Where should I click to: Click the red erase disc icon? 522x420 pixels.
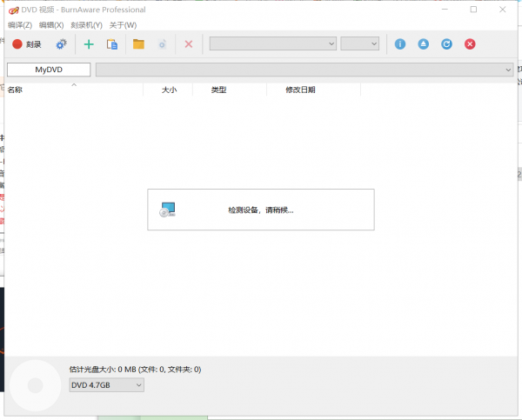(470, 44)
